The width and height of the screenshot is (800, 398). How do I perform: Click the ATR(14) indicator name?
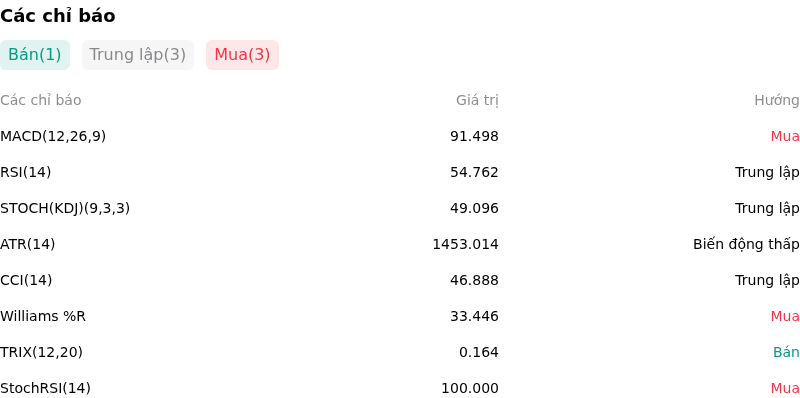click(28, 244)
